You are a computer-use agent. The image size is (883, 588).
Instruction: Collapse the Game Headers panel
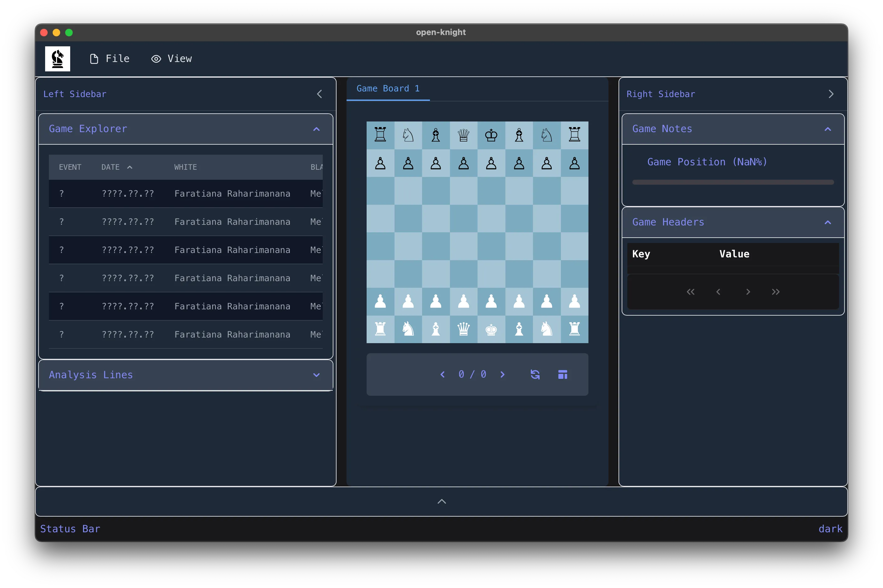828,222
